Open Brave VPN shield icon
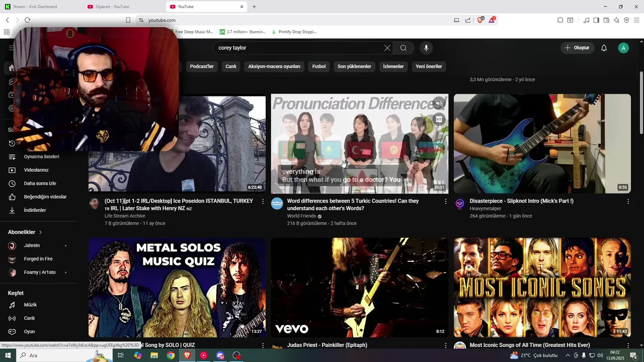The image size is (644, 362). 626,20
